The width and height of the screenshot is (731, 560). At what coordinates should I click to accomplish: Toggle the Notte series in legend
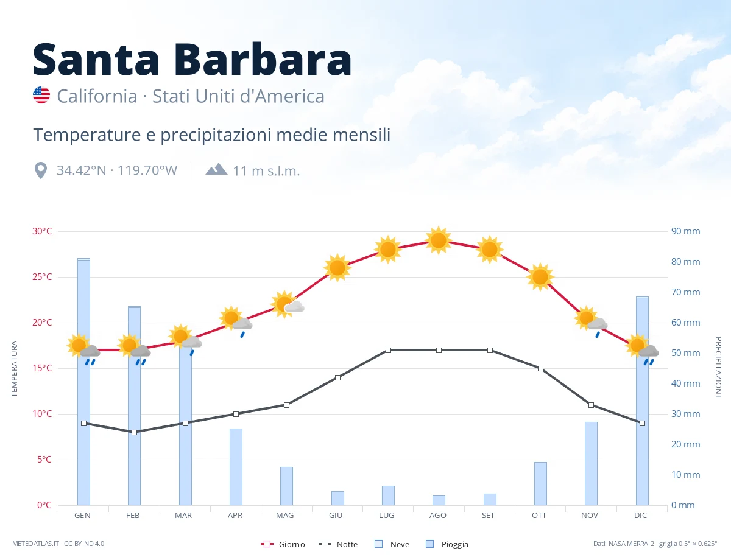point(338,544)
